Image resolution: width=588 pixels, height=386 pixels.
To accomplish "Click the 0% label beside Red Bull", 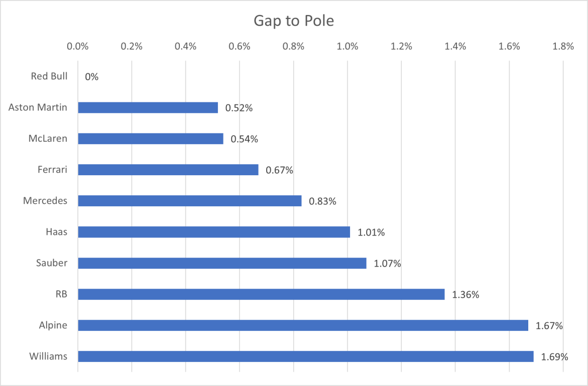I will [91, 76].
